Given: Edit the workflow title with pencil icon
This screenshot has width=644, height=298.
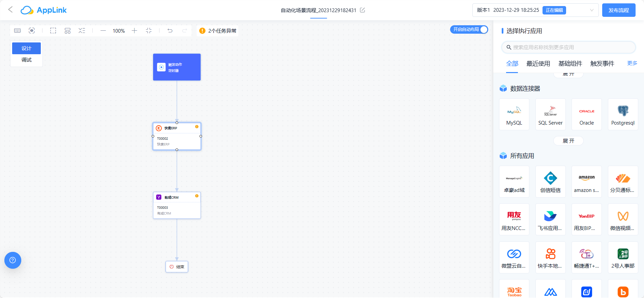Looking at the screenshot, I should click(362, 10).
